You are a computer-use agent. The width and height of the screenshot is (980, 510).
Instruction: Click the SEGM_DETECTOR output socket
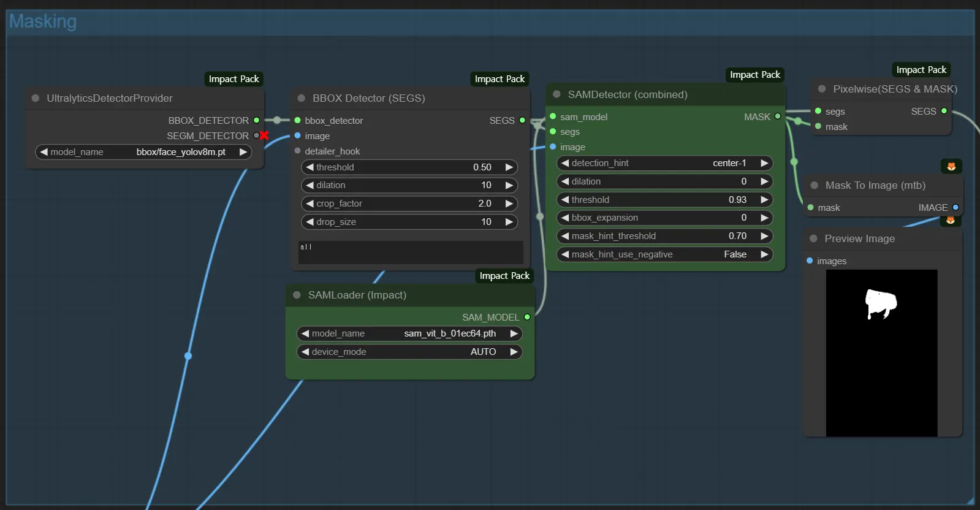(x=257, y=135)
